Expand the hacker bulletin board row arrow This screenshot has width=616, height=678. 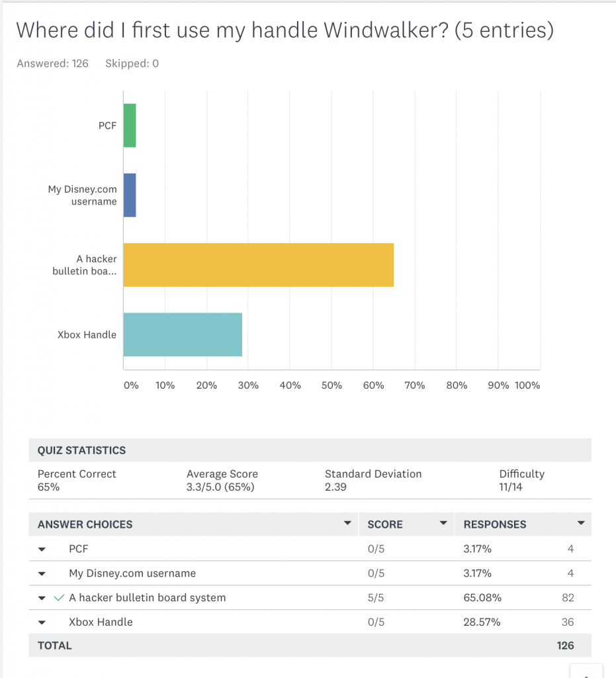tap(42, 598)
